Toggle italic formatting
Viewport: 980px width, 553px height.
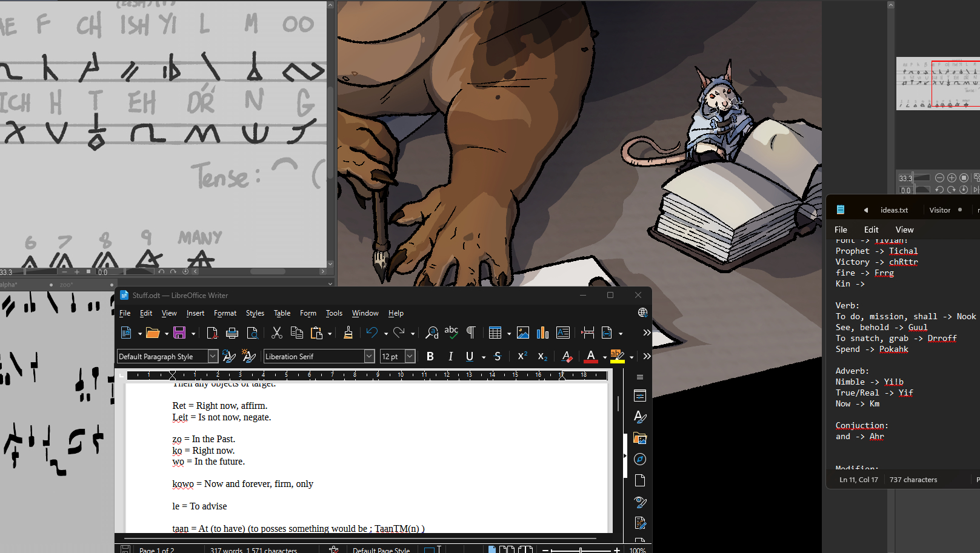pos(450,356)
